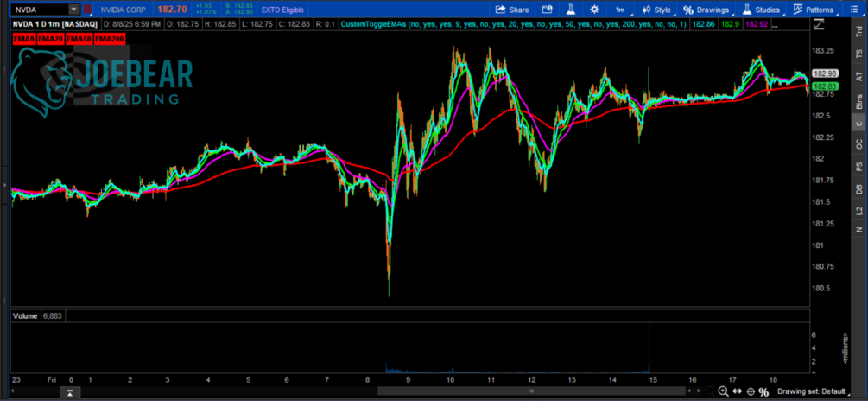Click the O: 182.75 open value

183,24
